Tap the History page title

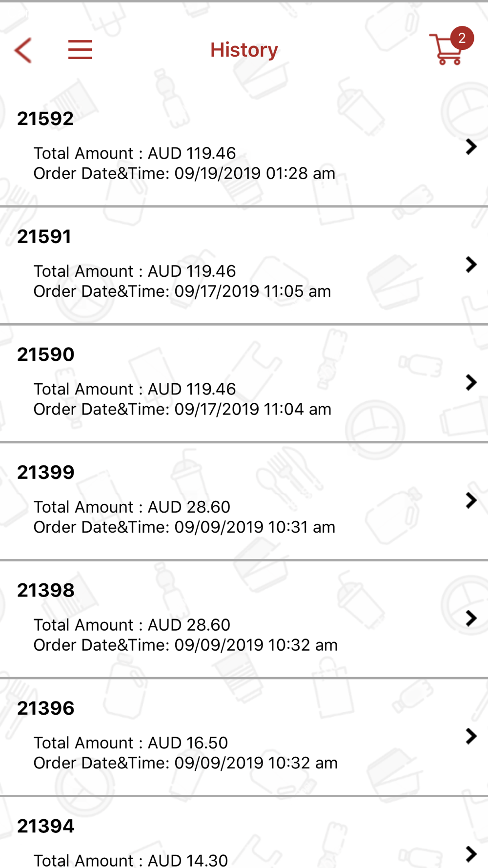[244, 50]
